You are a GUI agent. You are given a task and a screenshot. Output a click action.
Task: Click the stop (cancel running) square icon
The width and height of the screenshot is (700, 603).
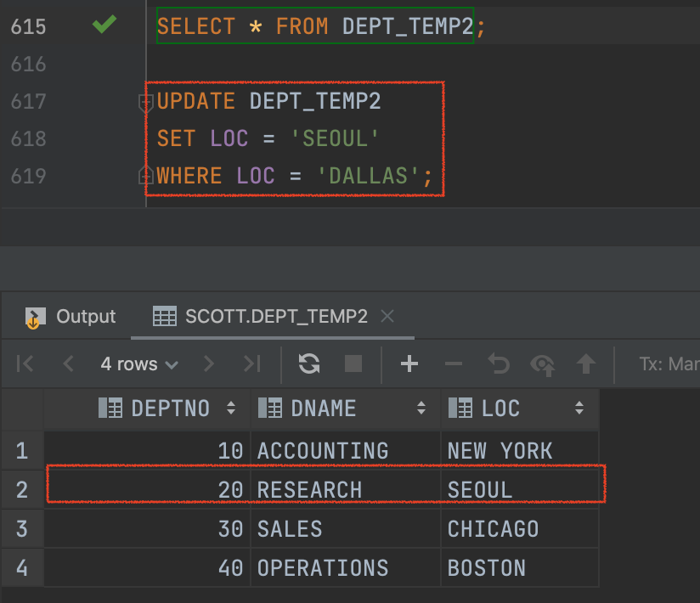click(353, 363)
